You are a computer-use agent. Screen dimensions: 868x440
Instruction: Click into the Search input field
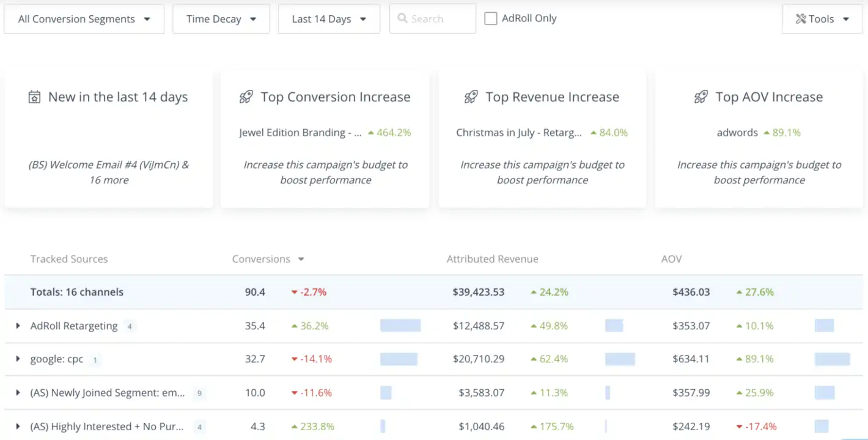(x=434, y=18)
